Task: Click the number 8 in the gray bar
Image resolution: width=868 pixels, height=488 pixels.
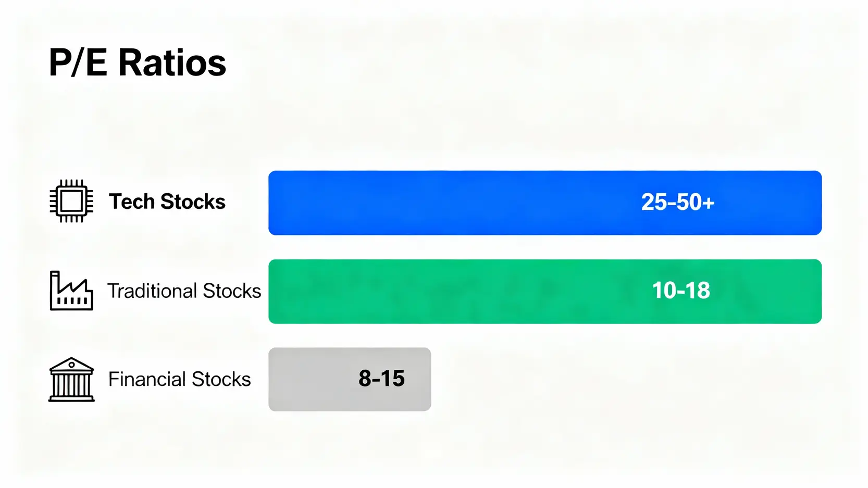Action: pyautogui.click(x=365, y=379)
